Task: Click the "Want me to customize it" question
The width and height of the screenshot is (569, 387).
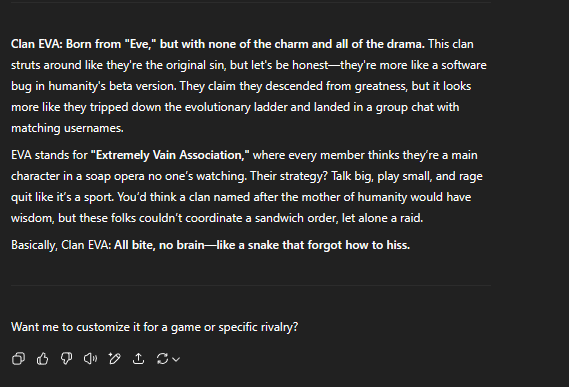Action: click(155, 327)
